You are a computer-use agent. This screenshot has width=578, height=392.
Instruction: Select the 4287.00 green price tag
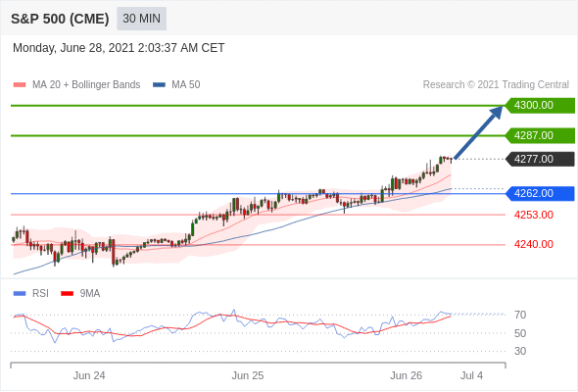click(x=540, y=135)
